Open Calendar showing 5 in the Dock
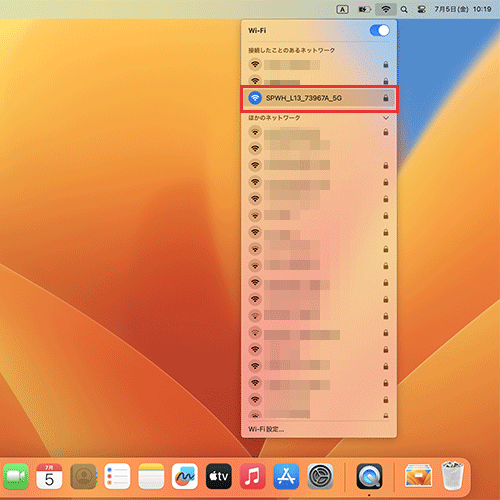The width and height of the screenshot is (500, 500). [x=49, y=476]
